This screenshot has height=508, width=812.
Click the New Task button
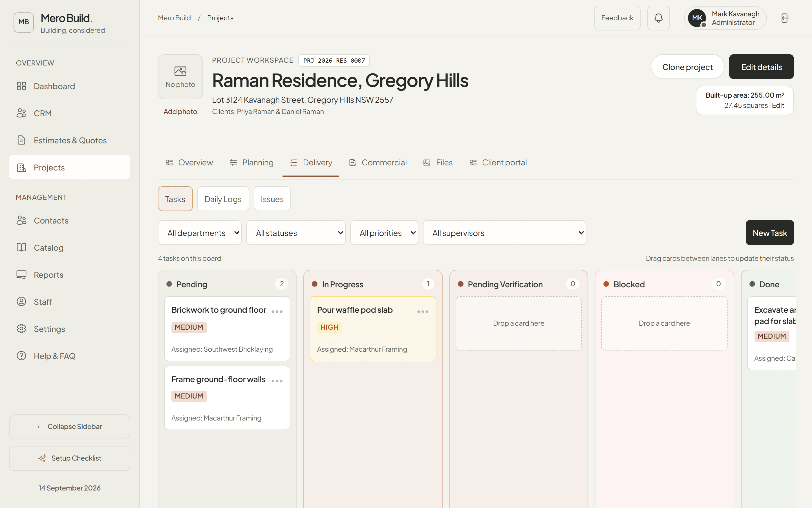coord(770,233)
